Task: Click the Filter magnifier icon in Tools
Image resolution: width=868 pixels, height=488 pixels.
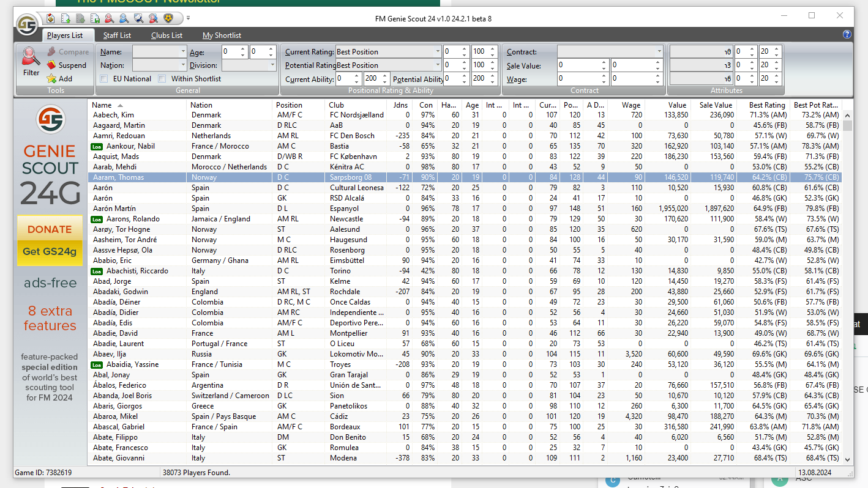Action: pos(31,57)
